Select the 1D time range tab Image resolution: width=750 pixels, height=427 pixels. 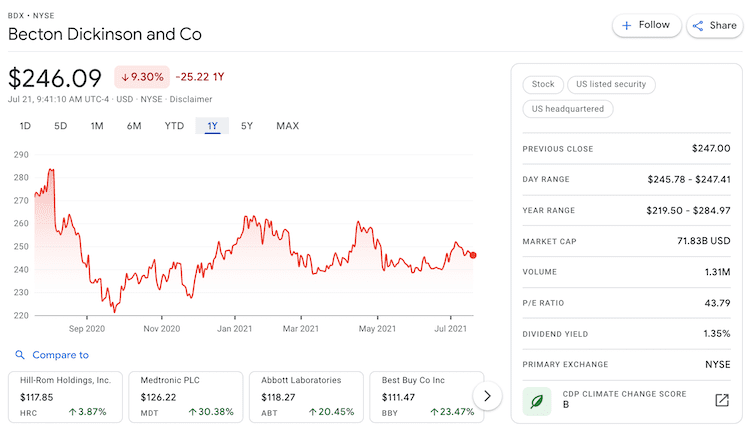pyautogui.click(x=25, y=126)
